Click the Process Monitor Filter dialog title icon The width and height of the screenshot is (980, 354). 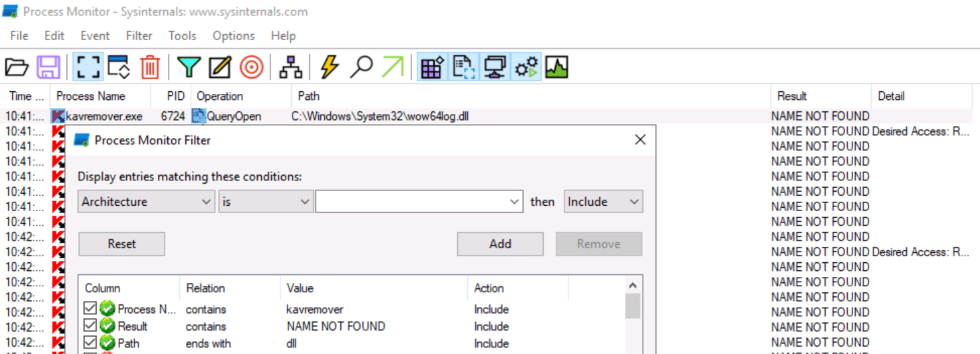tap(82, 140)
